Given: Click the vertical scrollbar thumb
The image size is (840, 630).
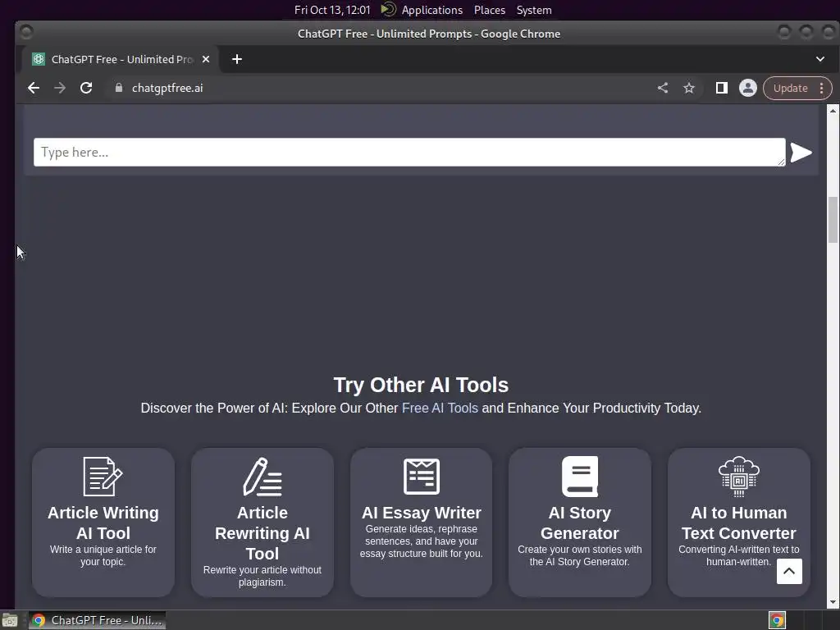Looking at the screenshot, I should (833, 220).
